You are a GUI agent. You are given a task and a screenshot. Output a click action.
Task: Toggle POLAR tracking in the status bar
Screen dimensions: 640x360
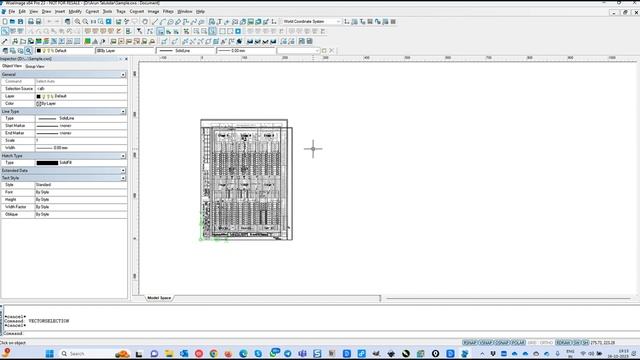(x=518, y=342)
